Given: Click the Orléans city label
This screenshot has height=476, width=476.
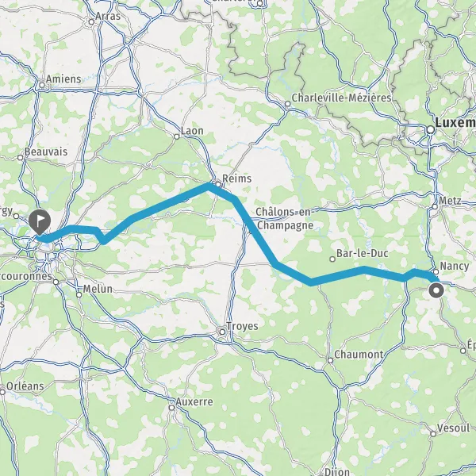Looking at the screenshot, I should click(25, 386).
